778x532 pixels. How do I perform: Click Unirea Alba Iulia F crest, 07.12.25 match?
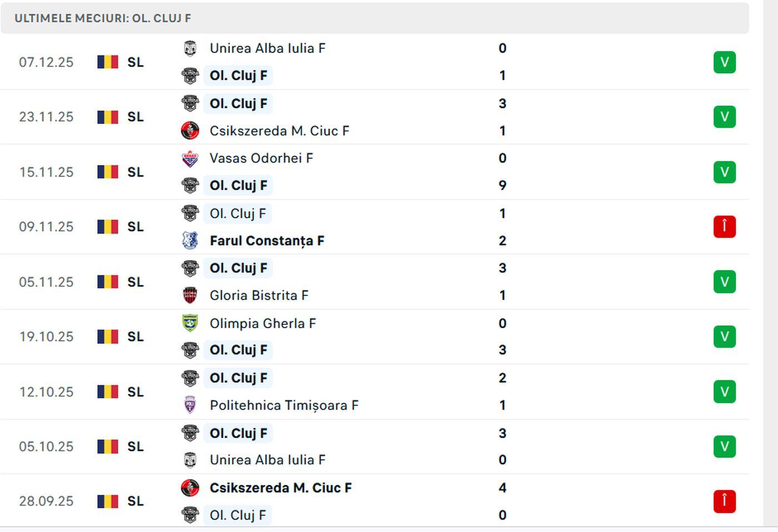point(190,48)
